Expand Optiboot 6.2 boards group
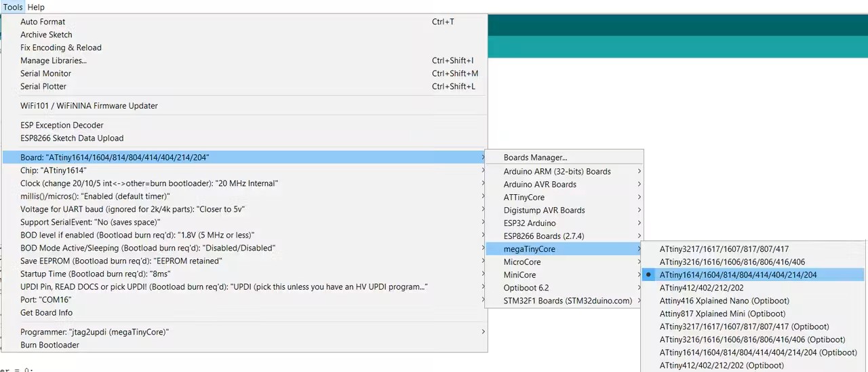This screenshot has width=868, height=372. 564,288
